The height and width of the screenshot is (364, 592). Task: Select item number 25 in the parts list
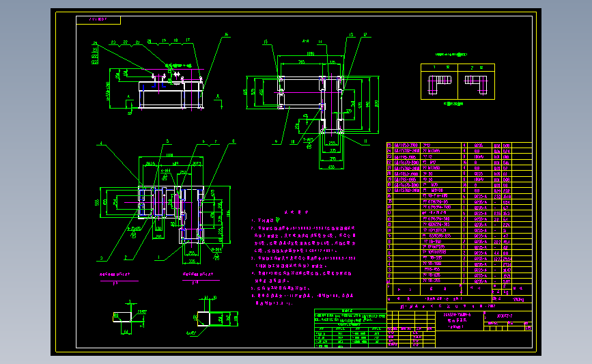point(390,145)
